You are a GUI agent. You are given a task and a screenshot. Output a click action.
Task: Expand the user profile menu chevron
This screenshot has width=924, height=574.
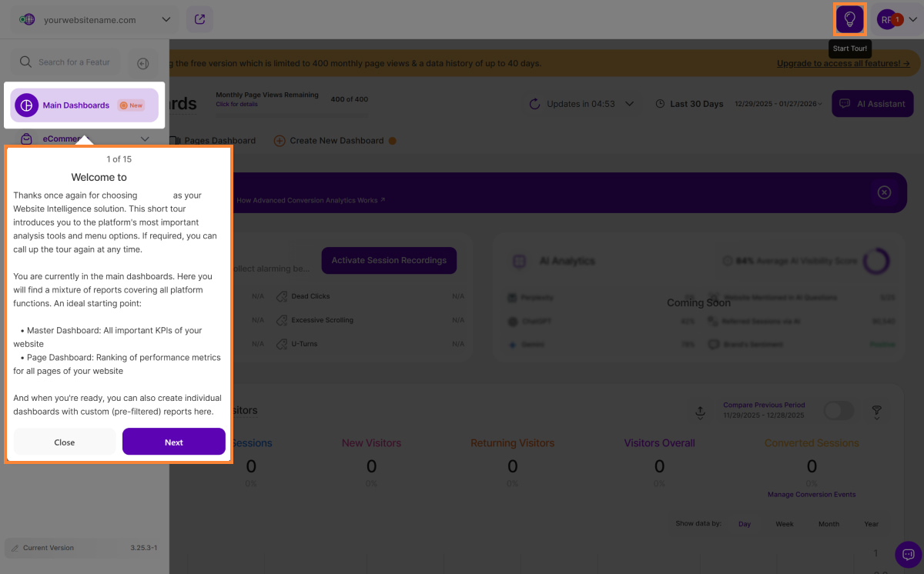912,19
